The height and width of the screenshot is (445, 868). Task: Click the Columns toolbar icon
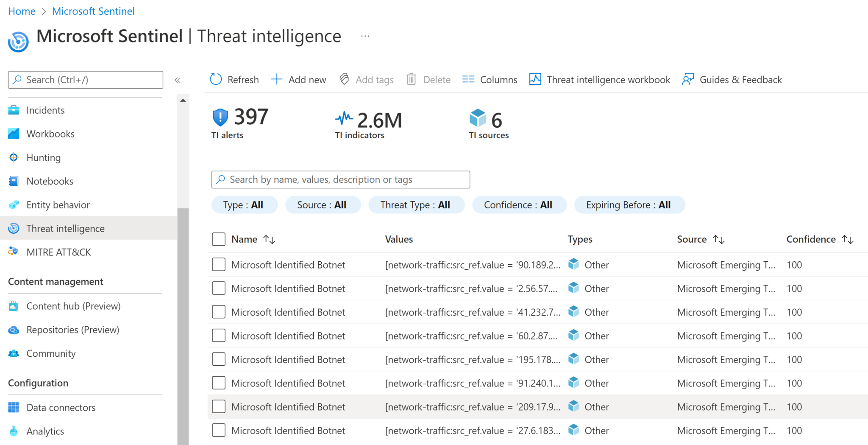tap(468, 79)
